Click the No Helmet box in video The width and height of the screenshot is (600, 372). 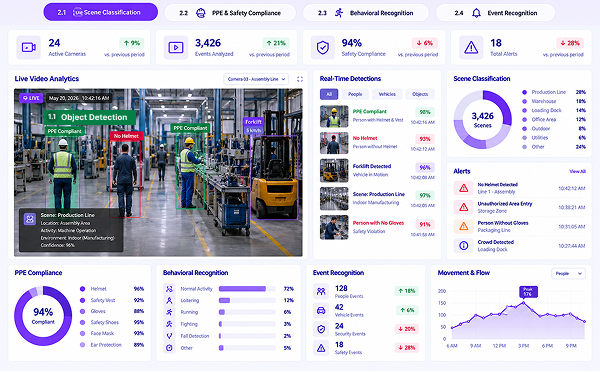click(126, 179)
